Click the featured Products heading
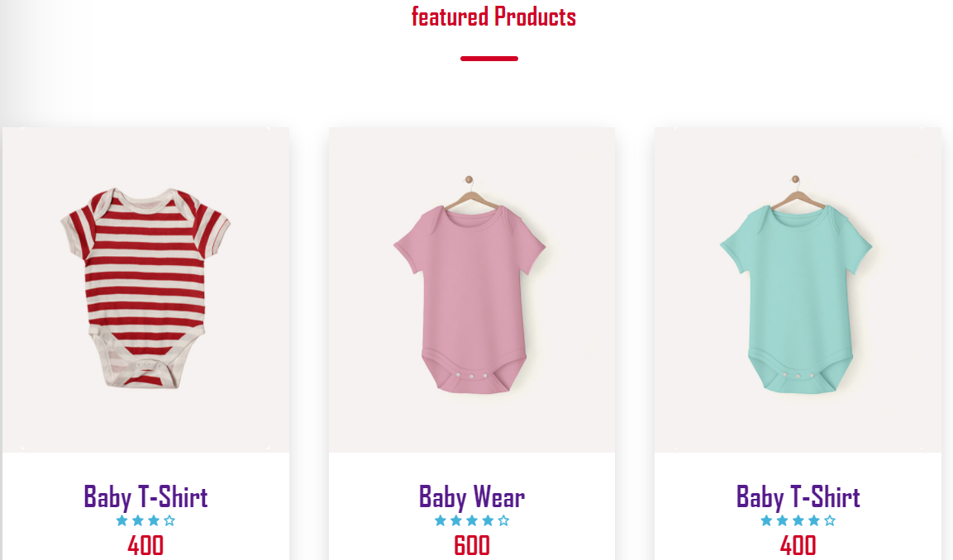 point(493,17)
